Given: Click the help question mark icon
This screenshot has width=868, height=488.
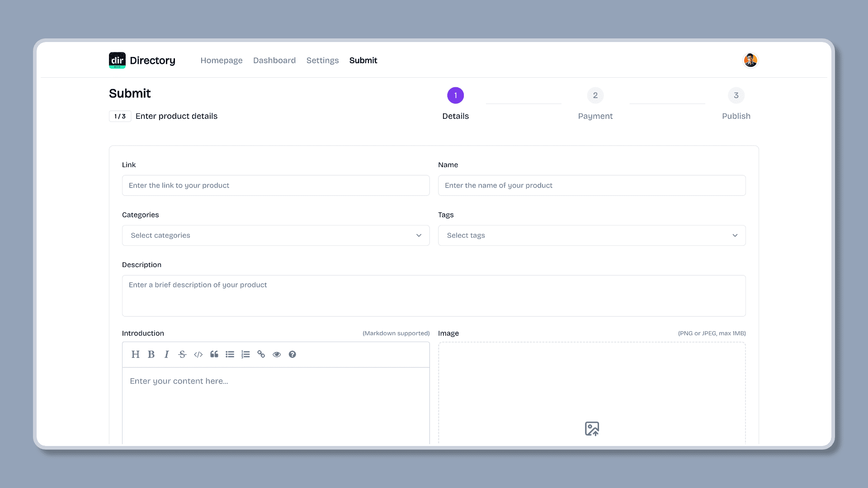Looking at the screenshot, I should tap(292, 354).
